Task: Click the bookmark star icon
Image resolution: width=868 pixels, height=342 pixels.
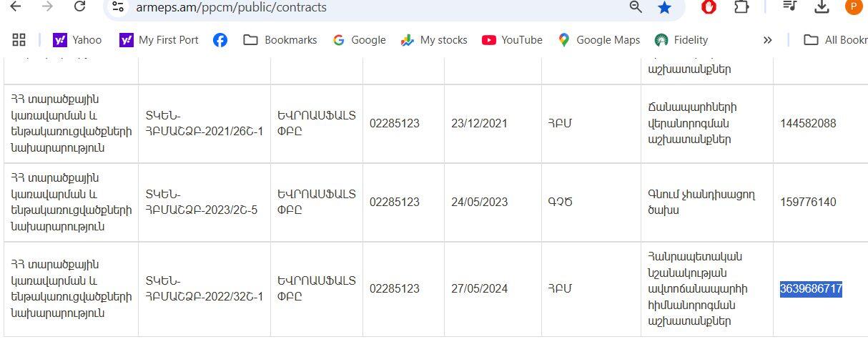Action: (665, 7)
